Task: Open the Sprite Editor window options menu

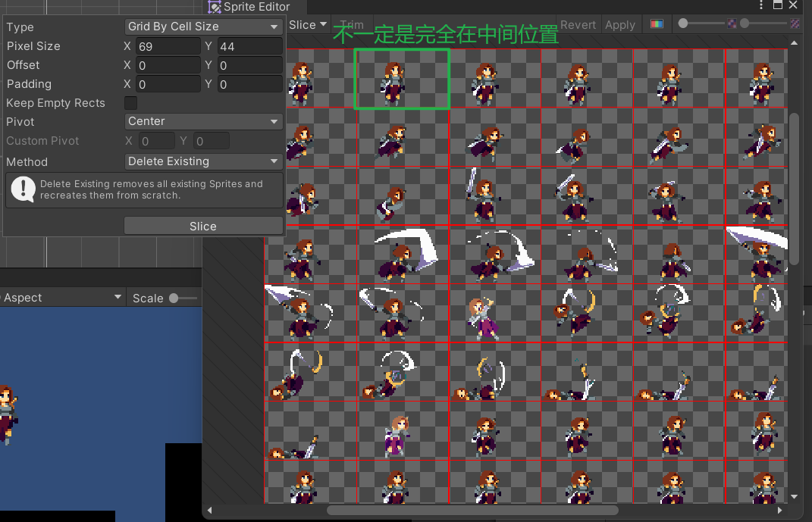Action: click(761, 5)
